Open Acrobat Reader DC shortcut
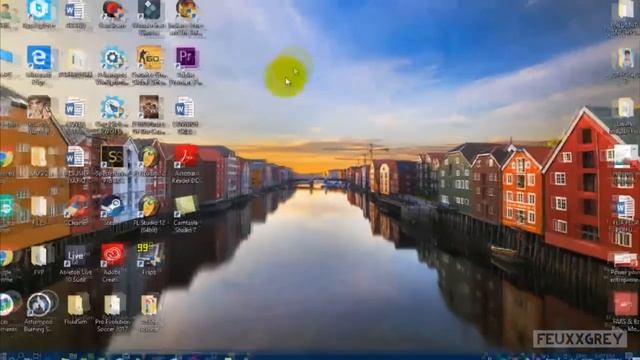Screen dimensions: 640x360 [x=187, y=157]
